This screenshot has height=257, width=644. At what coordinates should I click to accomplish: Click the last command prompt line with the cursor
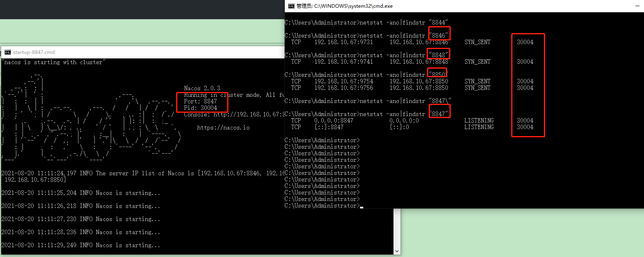324,206
